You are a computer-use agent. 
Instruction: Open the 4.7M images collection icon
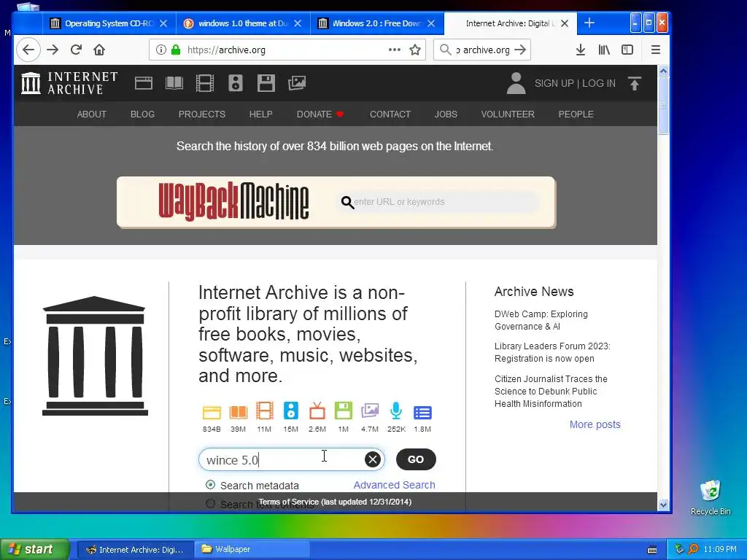point(370,411)
